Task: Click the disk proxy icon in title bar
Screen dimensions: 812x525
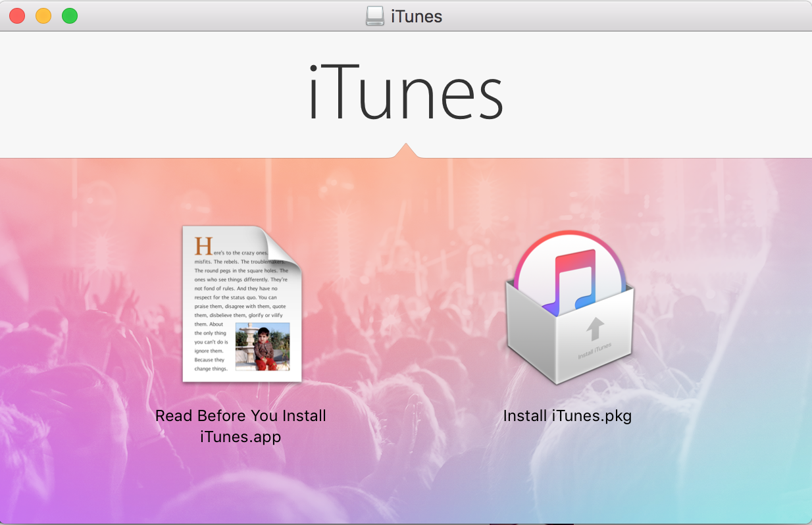Action: (x=375, y=16)
